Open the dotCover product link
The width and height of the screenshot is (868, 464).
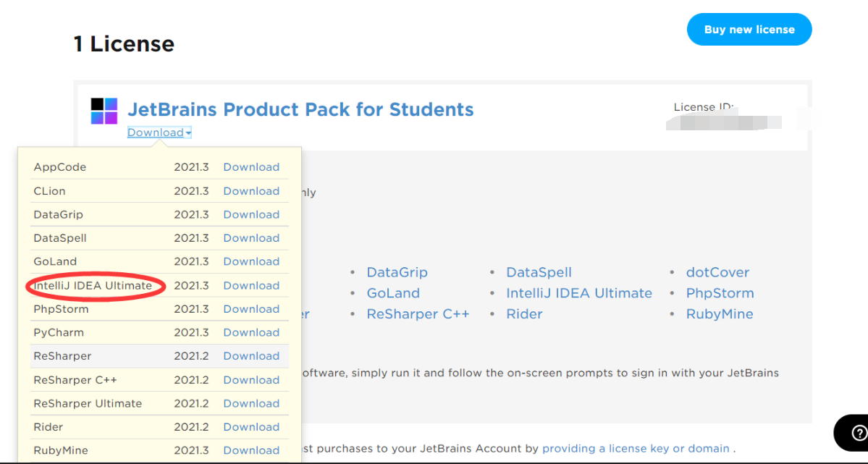tap(717, 272)
